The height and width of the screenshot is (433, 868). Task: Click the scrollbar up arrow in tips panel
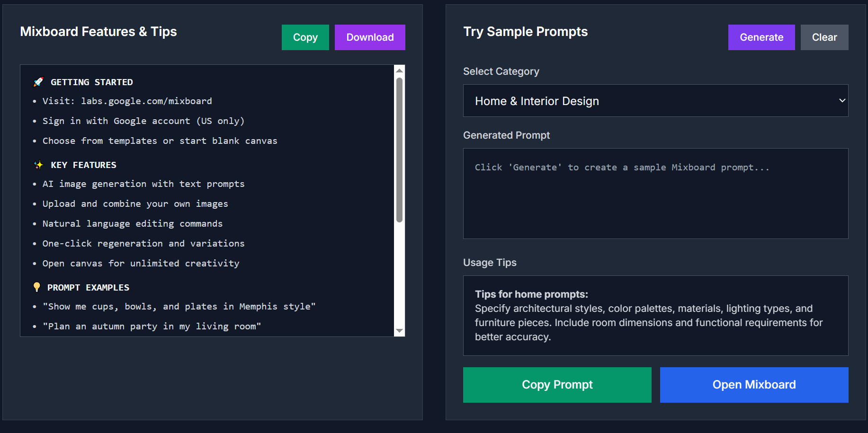pos(399,70)
